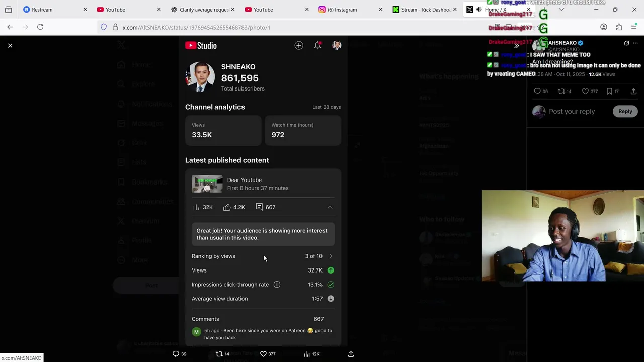This screenshot has height=362, width=644.
Task: Click the share icon in side panel
Action: 633,91
